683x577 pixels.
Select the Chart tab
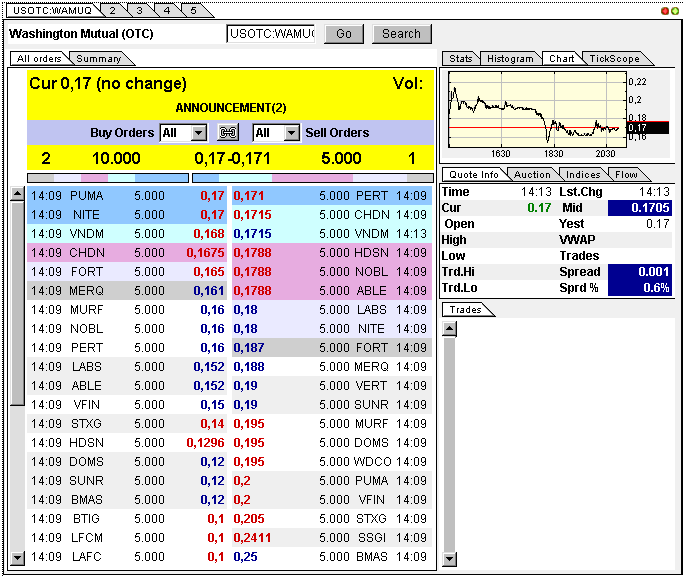tap(561, 58)
